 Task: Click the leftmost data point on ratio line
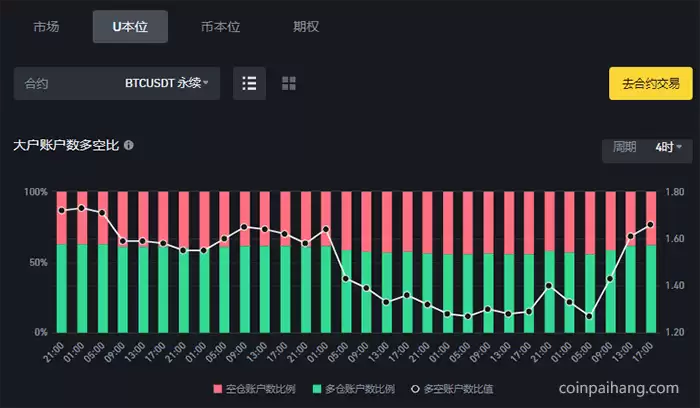point(61,210)
